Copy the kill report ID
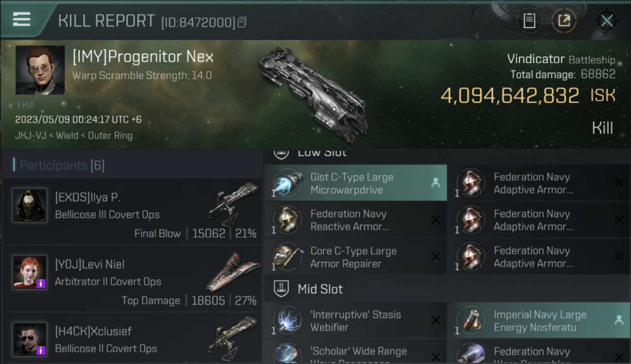631x364 pixels. 242,22
